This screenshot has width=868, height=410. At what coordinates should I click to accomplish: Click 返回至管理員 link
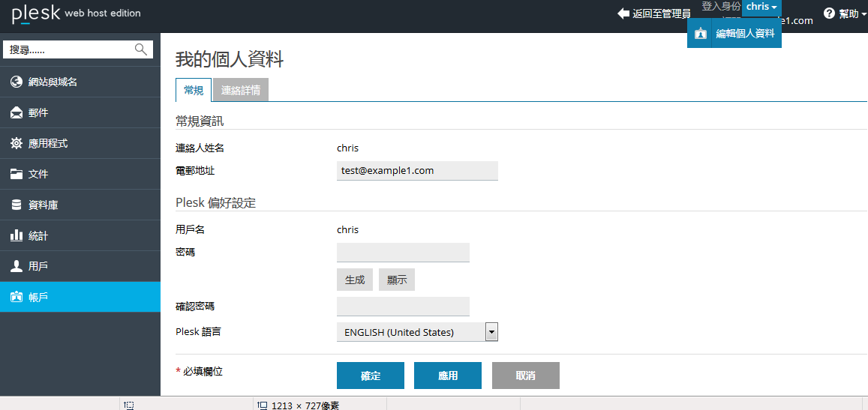tap(654, 13)
